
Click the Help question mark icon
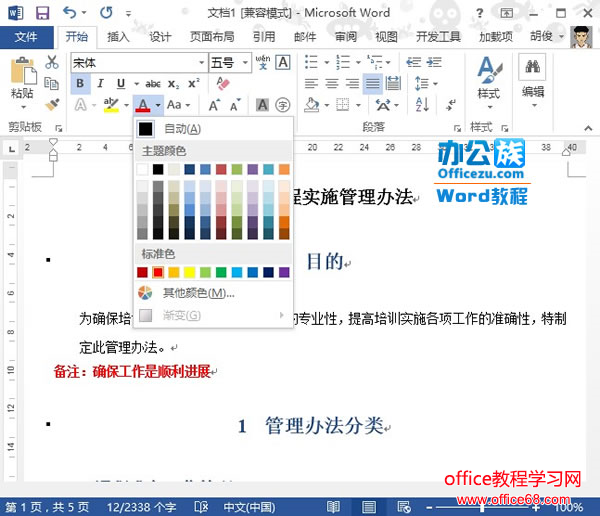click(x=479, y=13)
